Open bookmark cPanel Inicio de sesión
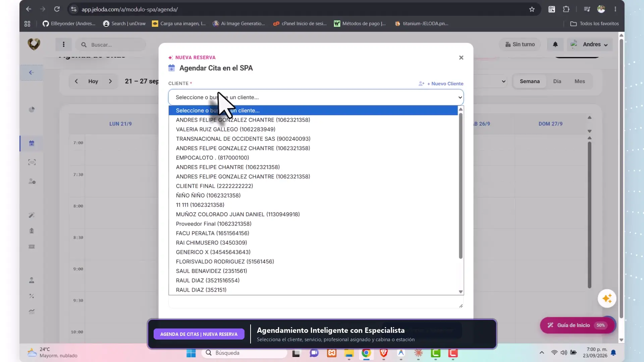Screen dimensions: 644x362 300,23
